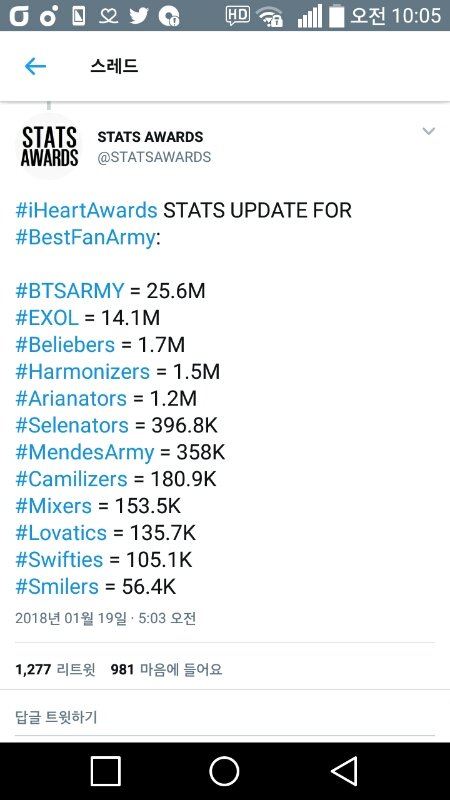Open the #BTSARMY hashtag link
This screenshot has height=800, width=450.
70,291
